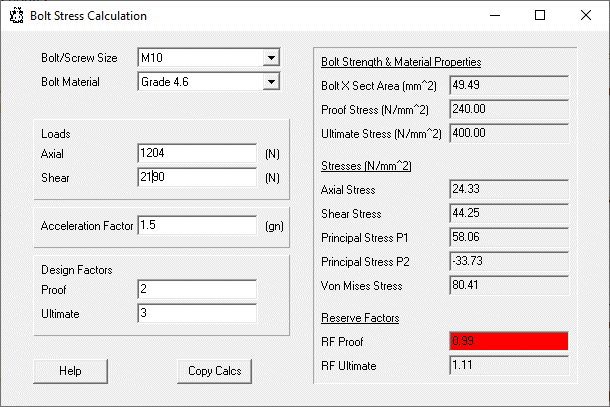Viewport: 610px width, 407px height.
Task: Click the red RF Proof result box
Action: click(509, 341)
